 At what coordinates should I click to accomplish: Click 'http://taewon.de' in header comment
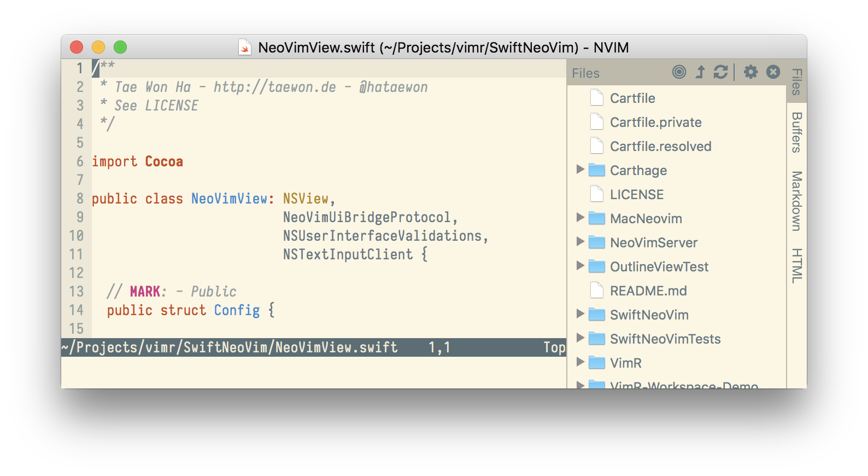pyautogui.click(x=275, y=88)
